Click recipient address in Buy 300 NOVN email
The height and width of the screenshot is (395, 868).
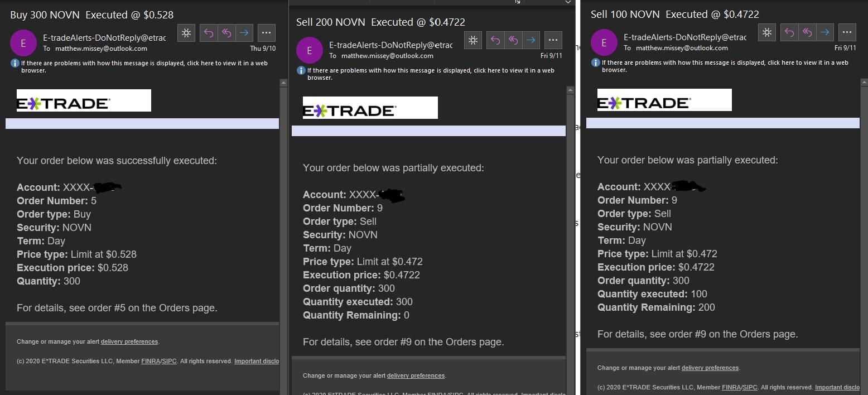[x=101, y=49]
